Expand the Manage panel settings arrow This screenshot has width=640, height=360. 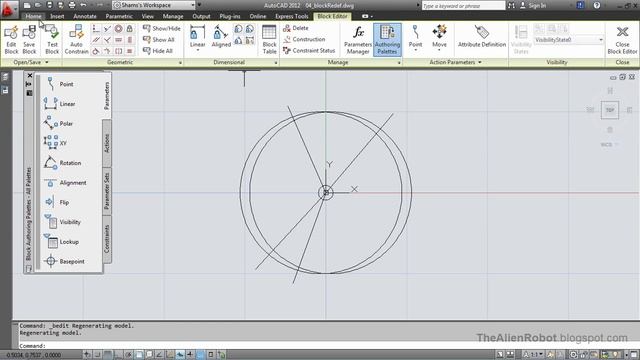click(399, 63)
